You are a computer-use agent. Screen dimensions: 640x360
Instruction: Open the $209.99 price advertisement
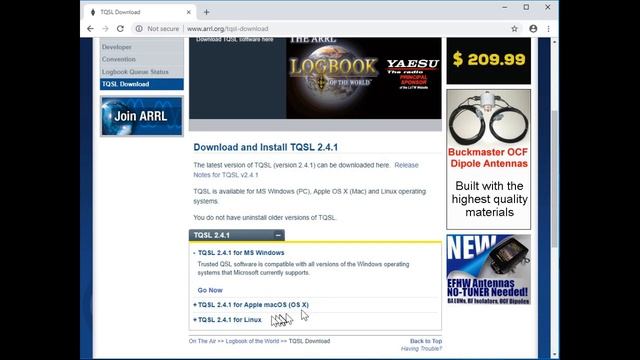(489, 60)
